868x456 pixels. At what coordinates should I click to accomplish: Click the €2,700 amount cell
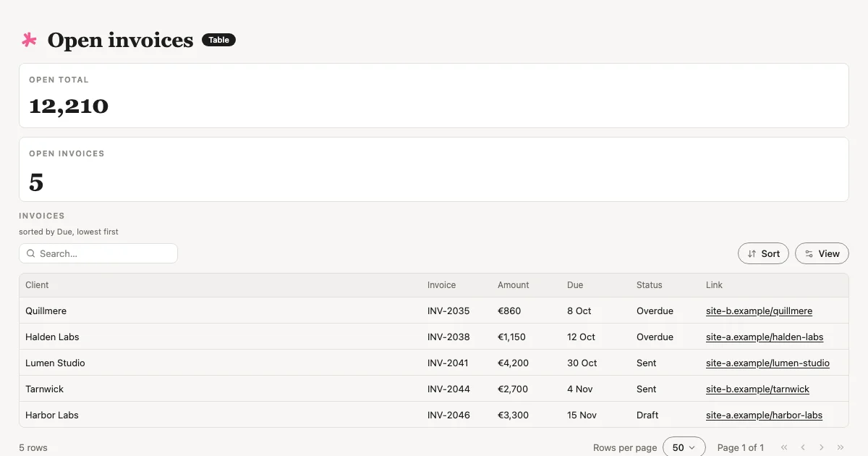click(x=513, y=389)
